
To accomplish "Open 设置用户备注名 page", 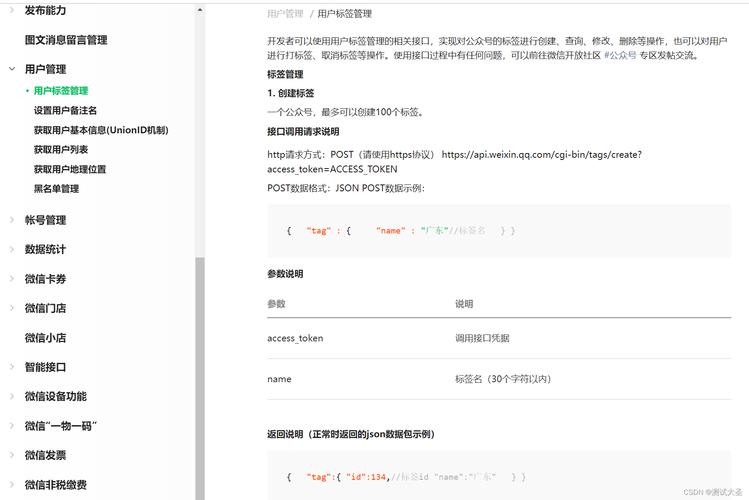I will coord(65,110).
